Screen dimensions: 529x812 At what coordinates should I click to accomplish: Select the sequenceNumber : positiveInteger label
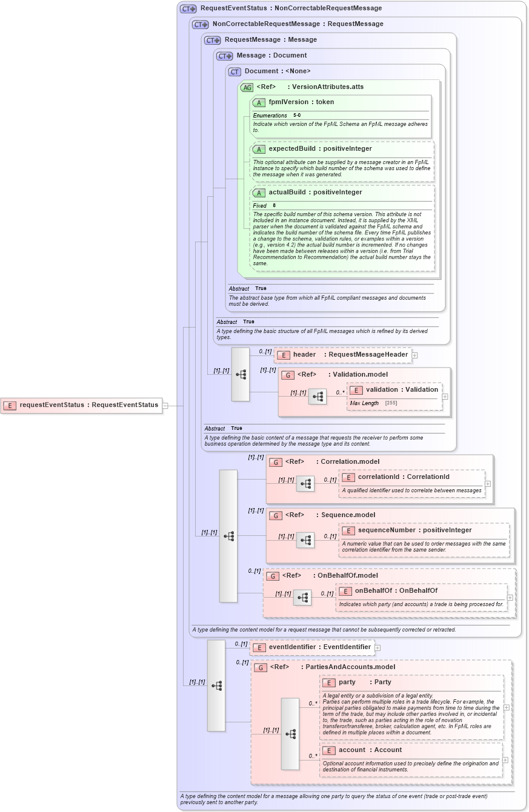tap(414, 530)
